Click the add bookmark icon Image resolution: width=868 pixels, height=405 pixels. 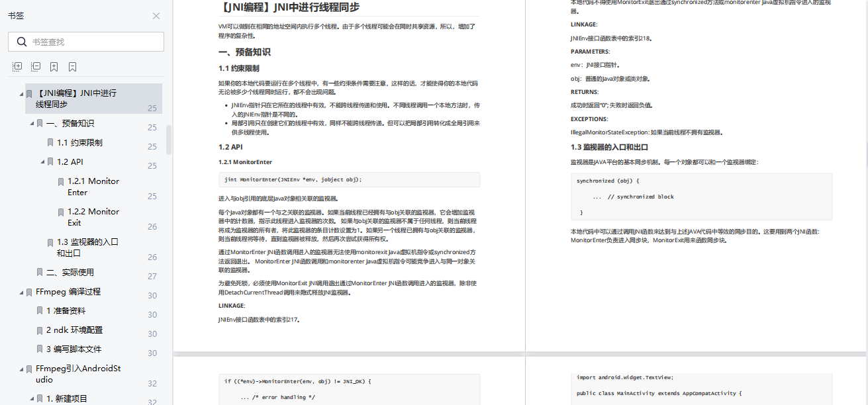tap(55, 66)
